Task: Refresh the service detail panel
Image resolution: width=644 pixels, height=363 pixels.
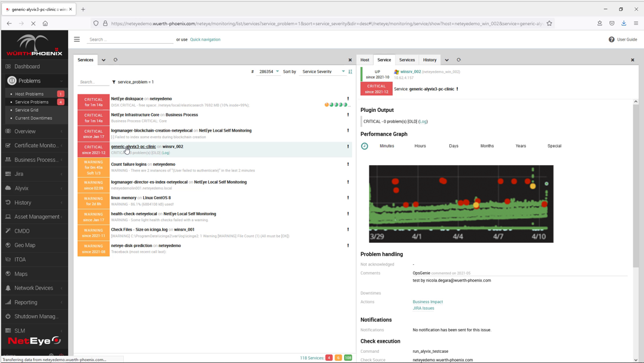Action: click(x=459, y=60)
